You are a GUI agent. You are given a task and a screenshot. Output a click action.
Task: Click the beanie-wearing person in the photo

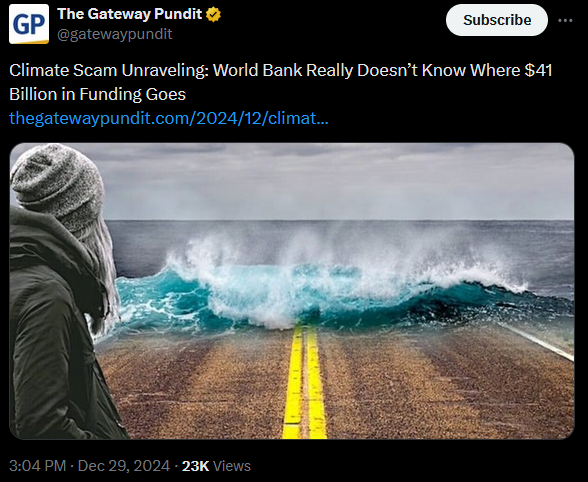(60, 293)
